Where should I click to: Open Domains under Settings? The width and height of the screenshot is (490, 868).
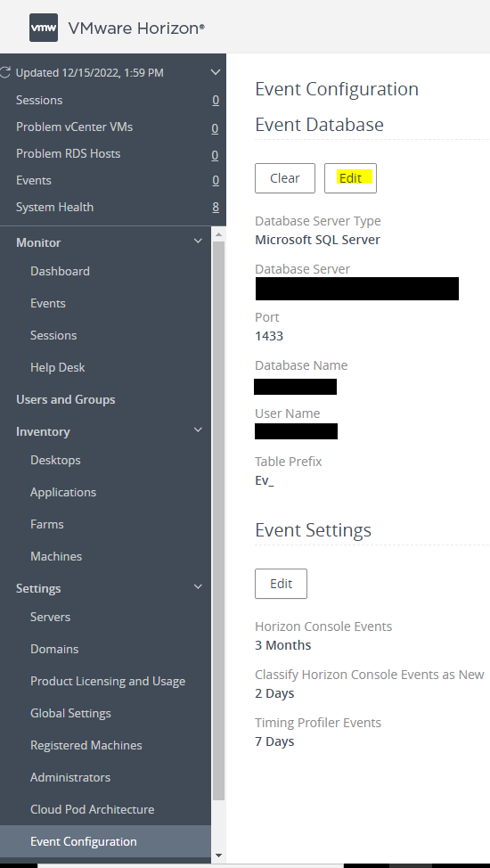[54, 650]
